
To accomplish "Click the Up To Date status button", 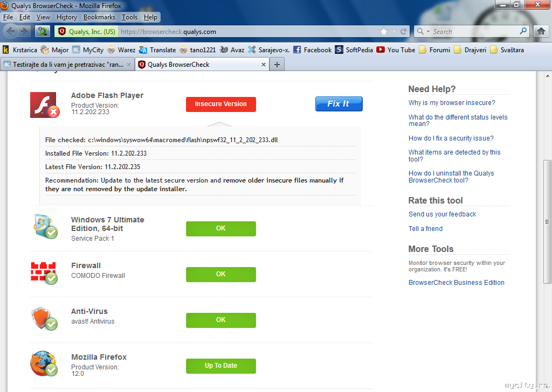I will click(220, 366).
